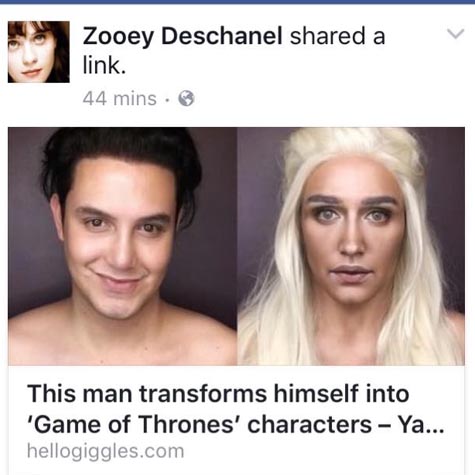The width and height of the screenshot is (475, 475).
Task: Open the right photo with the blonde wig
Action: (351, 246)
